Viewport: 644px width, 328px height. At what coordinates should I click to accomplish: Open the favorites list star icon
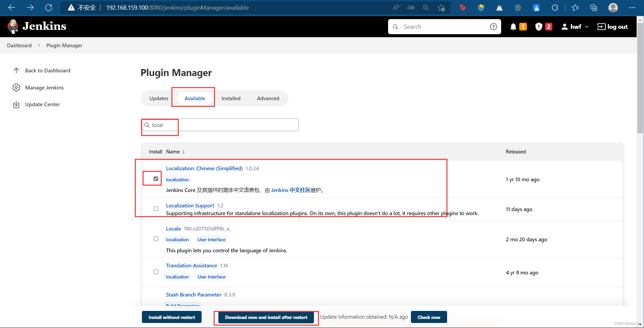coord(575,7)
